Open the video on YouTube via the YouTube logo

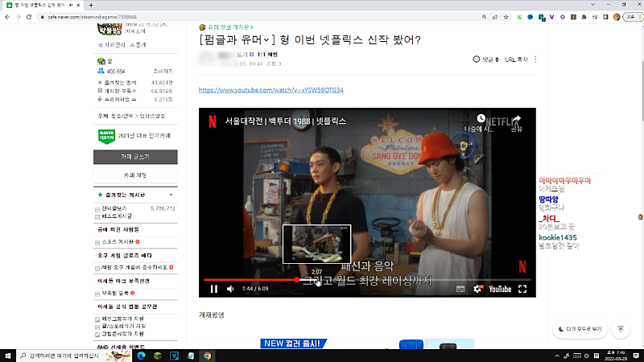(500, 289)
